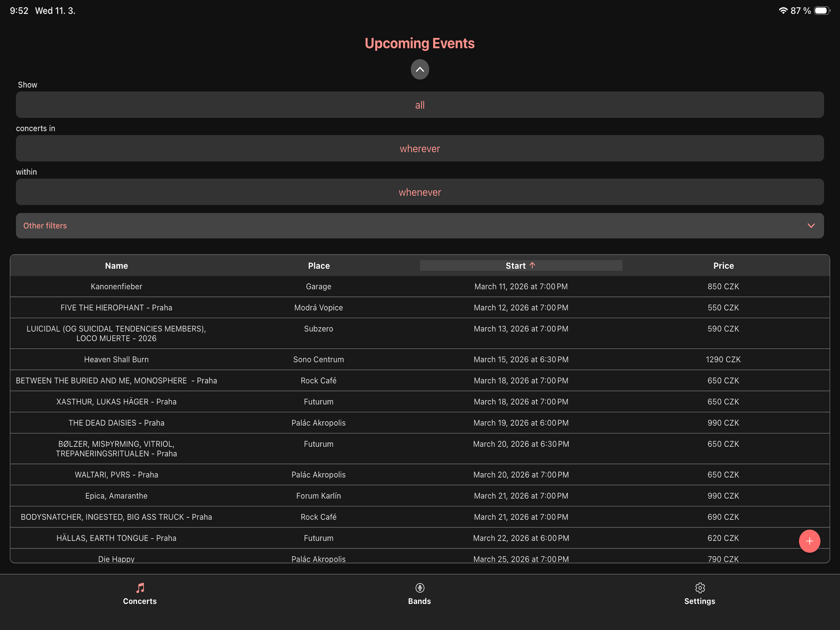Click March 22, 2026 at 6:00 PM
The image size is (840, 630).
tap(521, 538)
